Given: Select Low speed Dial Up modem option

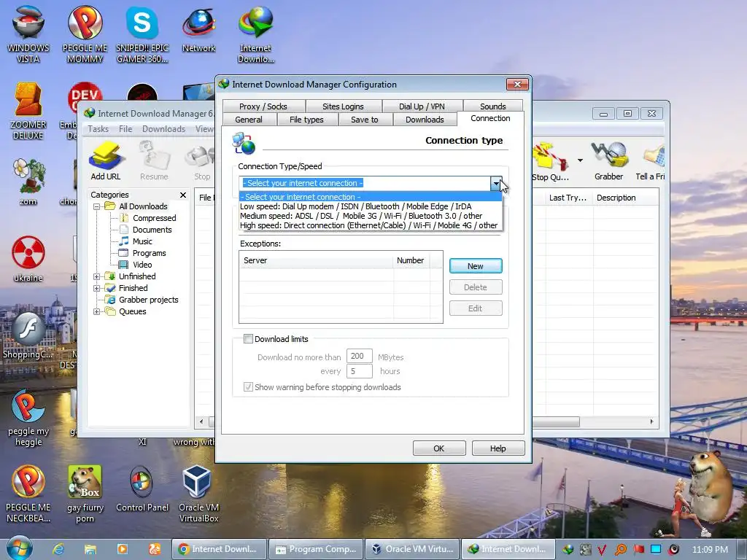Looking at the screenshot, I should tap(370, 206).
